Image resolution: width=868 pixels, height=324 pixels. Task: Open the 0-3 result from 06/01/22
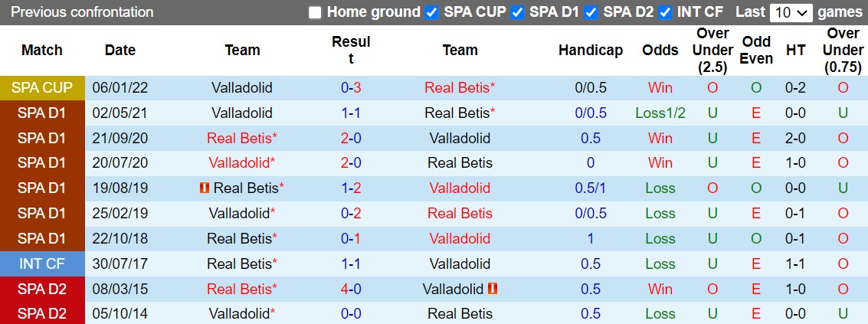351,87
